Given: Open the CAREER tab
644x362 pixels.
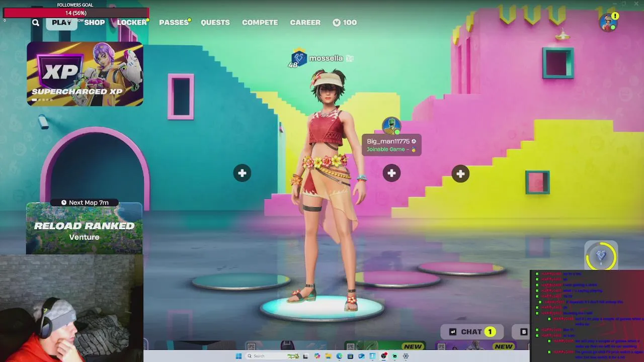Looking at the screenshot, I should click(305, 23).
